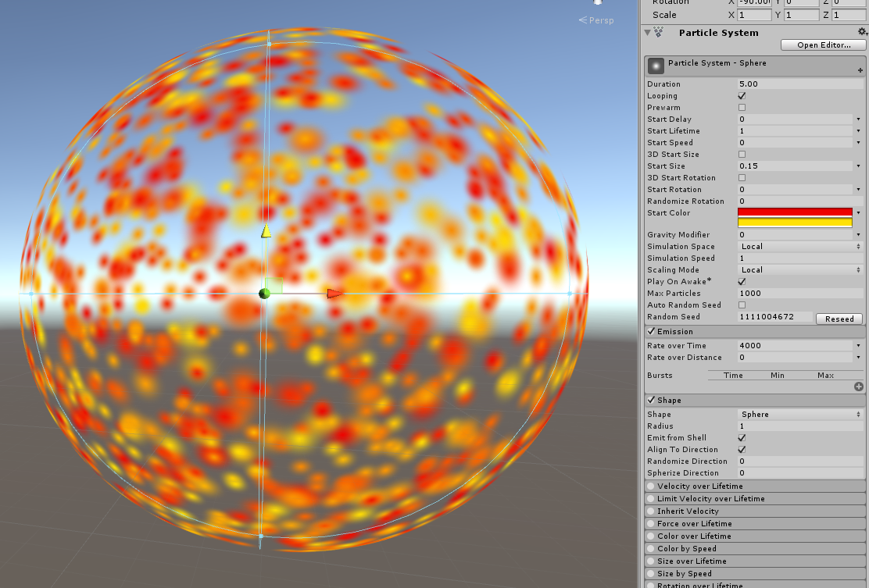
Task: Click the Scale X field
Action: (x=754, y=15)
